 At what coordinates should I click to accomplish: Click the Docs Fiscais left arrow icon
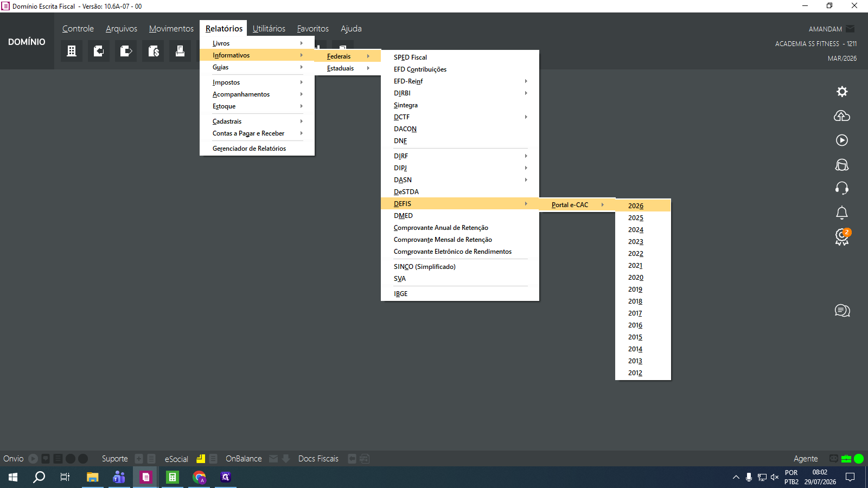pyautogui.click(x=352, y=459)
